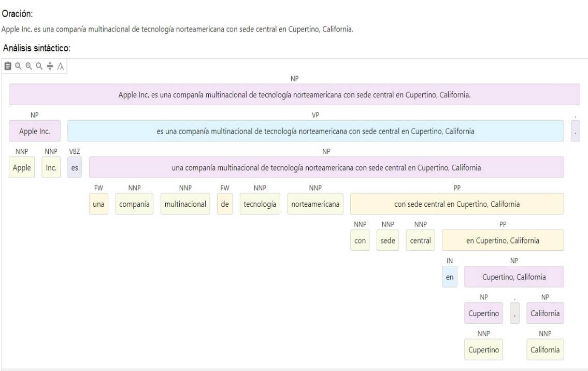Image resolution: width=588 pixels, height=371 pixels.
Task: Click the 'en' IN preposition node
Action: [450, 277]
